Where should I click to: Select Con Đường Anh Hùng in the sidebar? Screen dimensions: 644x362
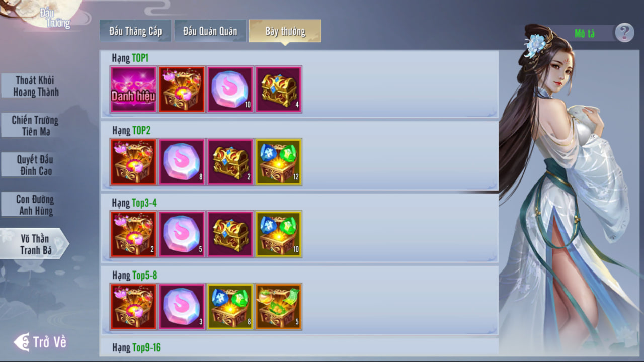pyautogui.click(x=34, y=205)
